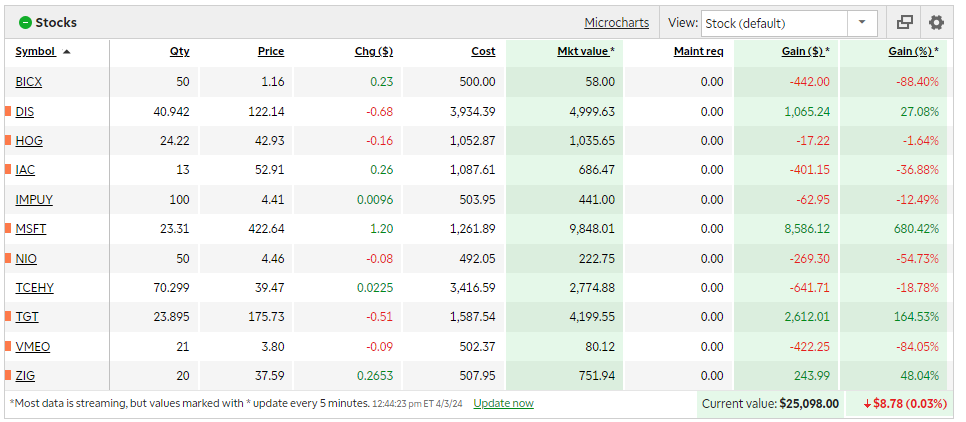Sort by the Cost column header
966x422 pixels.
point(484,52)
